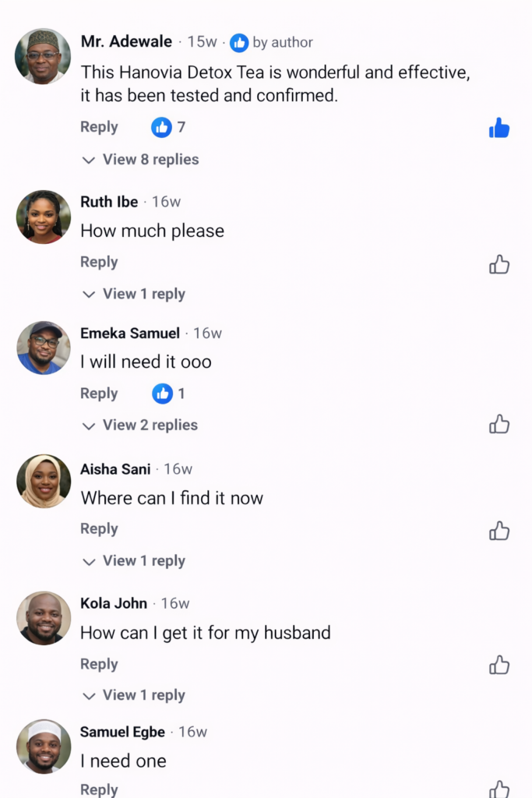Like Emeka Samuel's comment
Screen dimensions: 532x798
[x=499, y=424]
